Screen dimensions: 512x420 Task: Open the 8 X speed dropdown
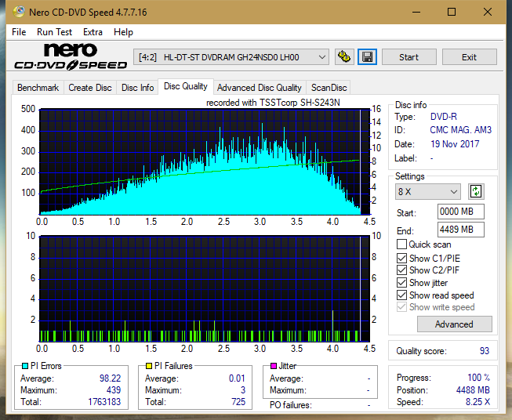(x=428, y=191)
